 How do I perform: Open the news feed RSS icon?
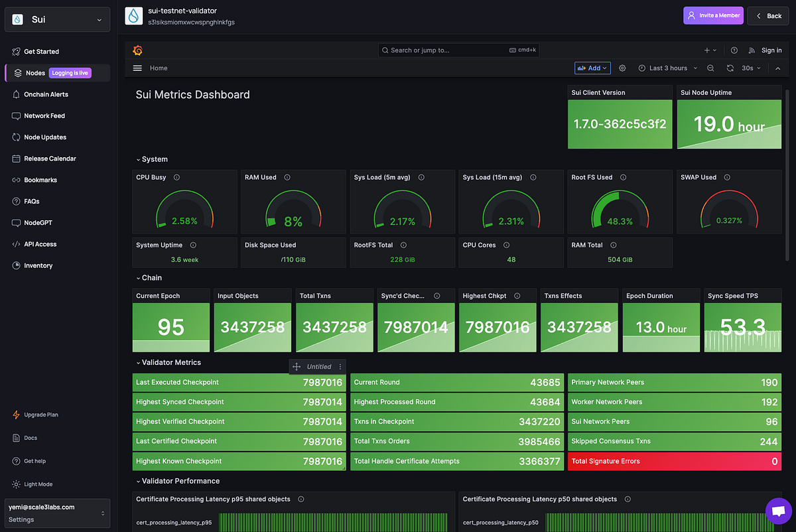(750, 50)
